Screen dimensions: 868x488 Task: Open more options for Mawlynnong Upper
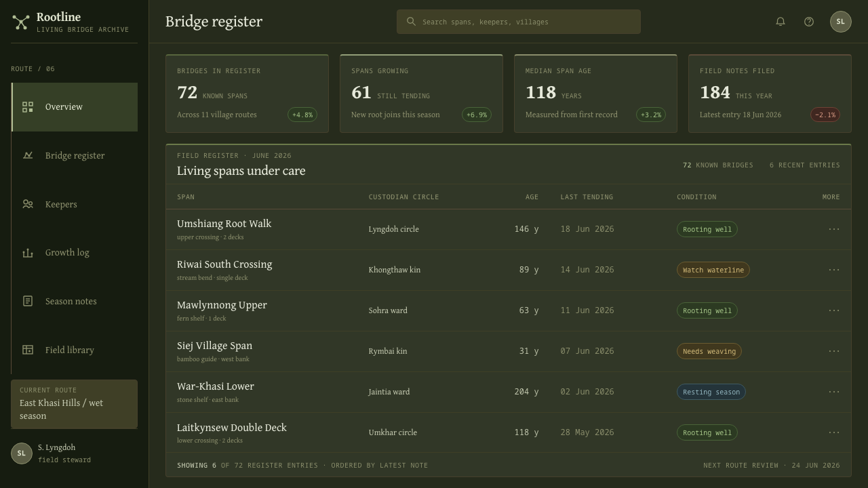point(834,310)
